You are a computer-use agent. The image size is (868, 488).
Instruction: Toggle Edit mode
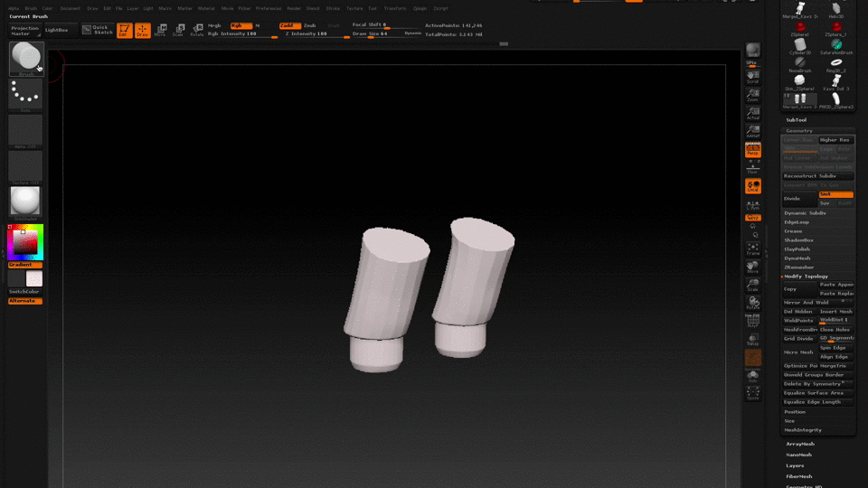click(125, 31)
